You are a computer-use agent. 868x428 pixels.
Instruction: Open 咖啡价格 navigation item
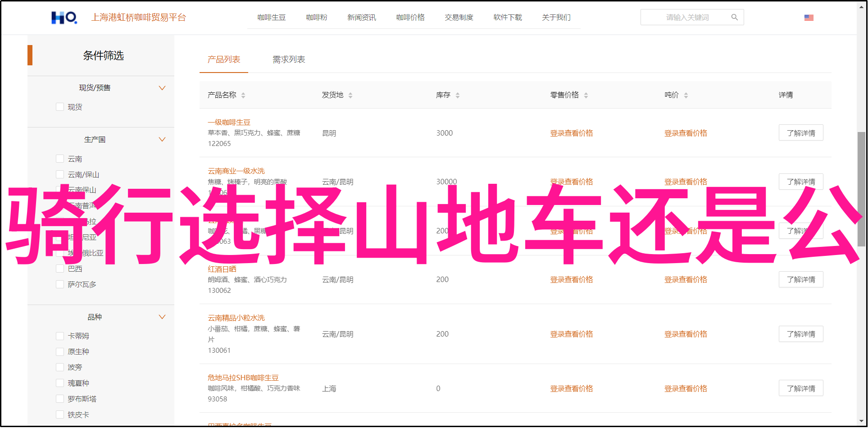410,17
